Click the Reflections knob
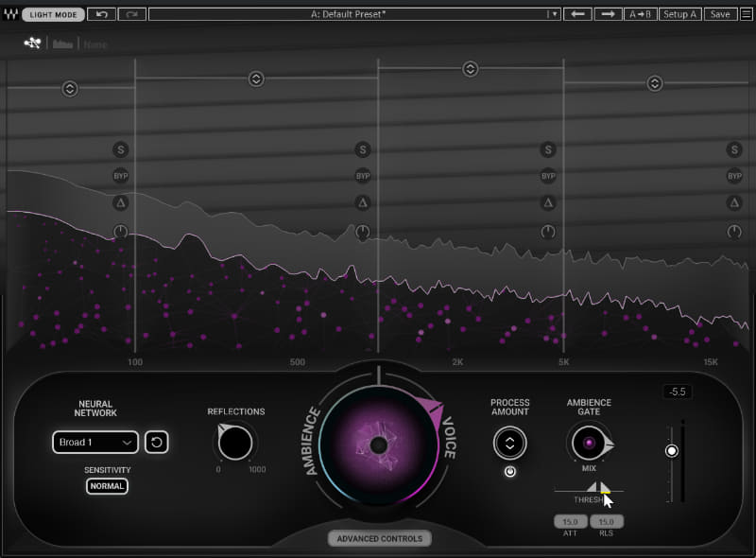Viewport: 756px width, 558px height. [x=234, y=443]
